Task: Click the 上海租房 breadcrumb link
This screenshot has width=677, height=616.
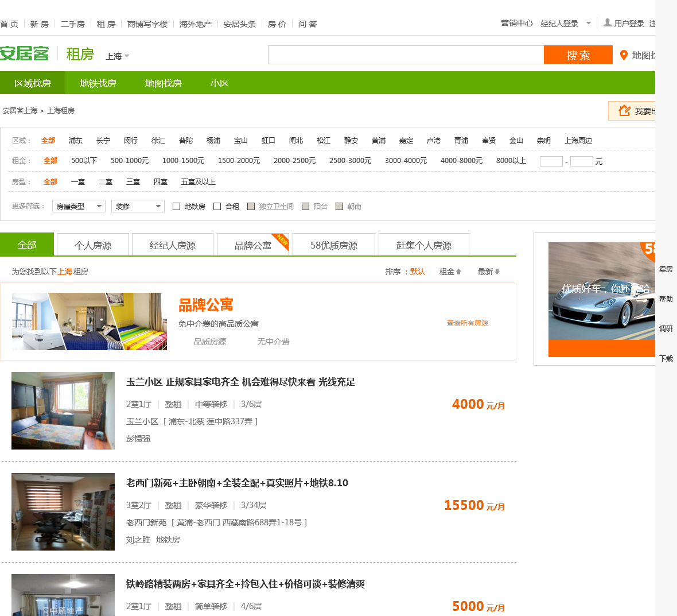Action: click(x=61, y=111)
